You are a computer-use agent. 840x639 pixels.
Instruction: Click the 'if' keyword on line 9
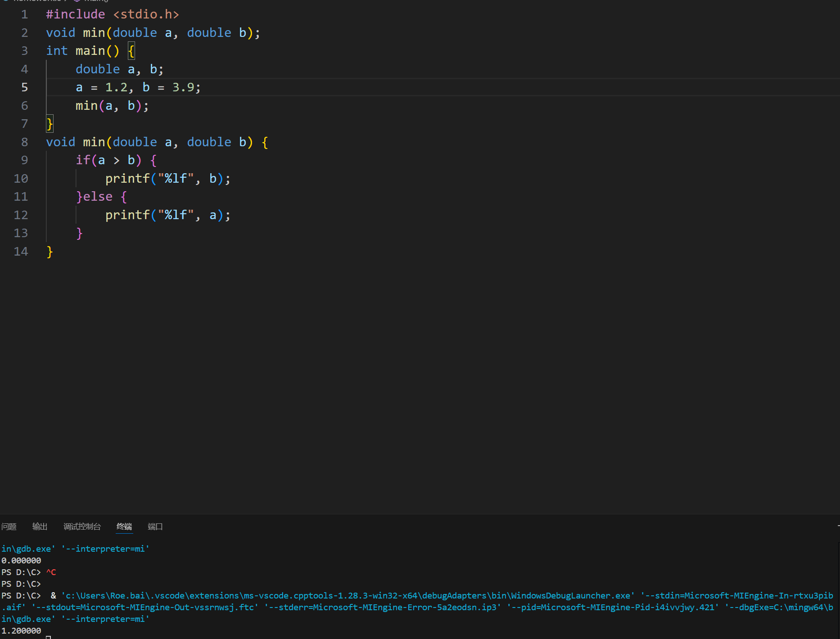click(83, 160)
